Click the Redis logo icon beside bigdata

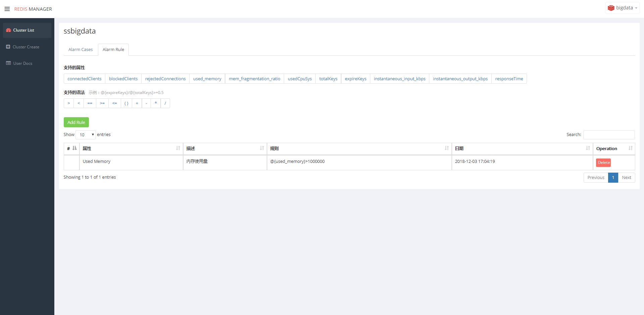click(611, 8)
